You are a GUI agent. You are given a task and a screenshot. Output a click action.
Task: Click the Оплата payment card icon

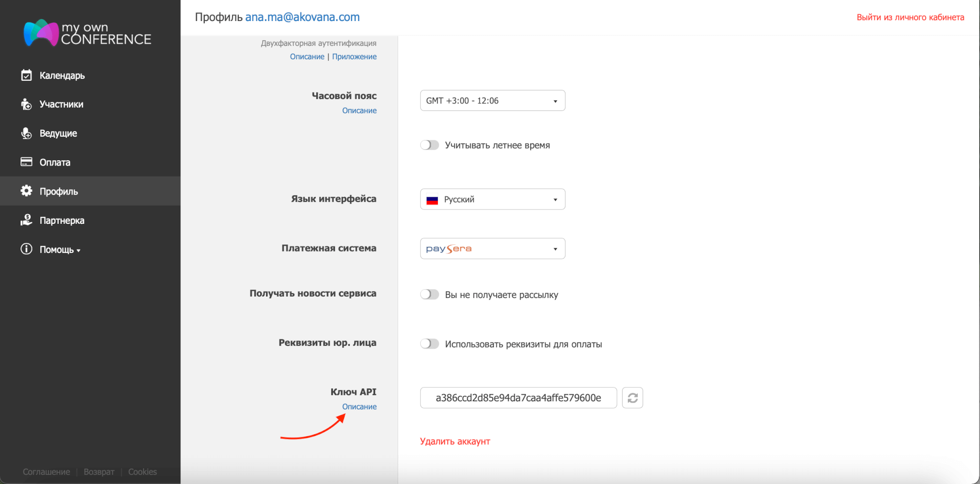[27, 162]
